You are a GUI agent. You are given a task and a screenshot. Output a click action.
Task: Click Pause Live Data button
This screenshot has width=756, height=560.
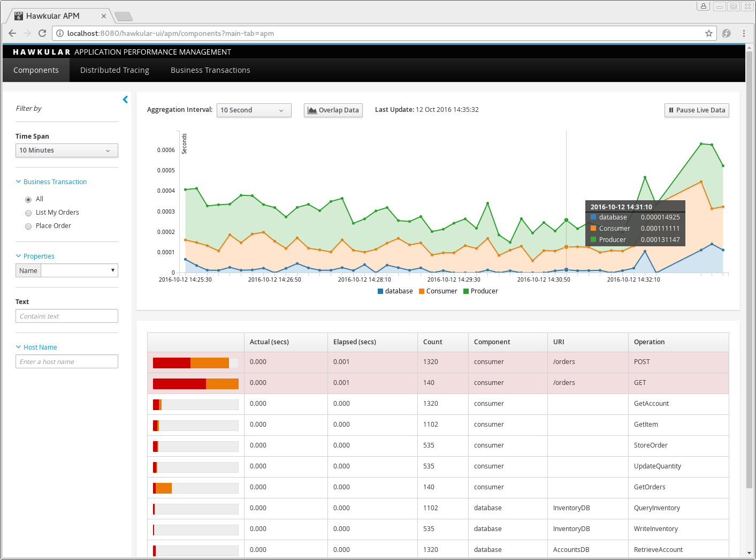click(697, 110)
